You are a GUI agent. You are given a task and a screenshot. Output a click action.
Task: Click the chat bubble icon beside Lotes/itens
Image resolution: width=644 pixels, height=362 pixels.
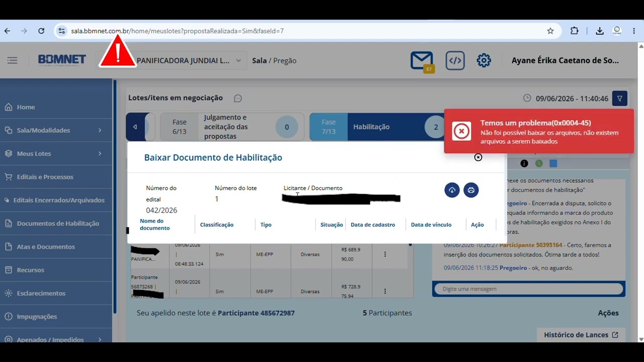point(238,98)
